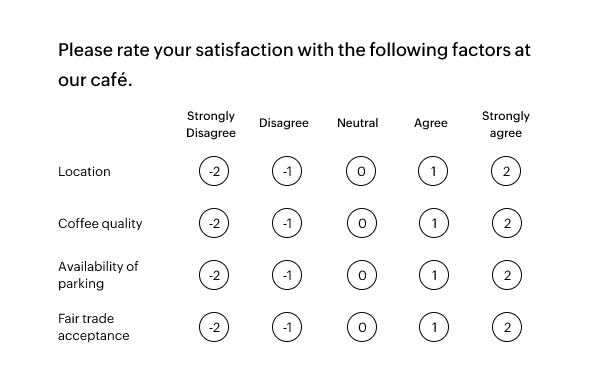Select -2 for Location
Viewport: 592px width, 381px height.
(214, 171)
